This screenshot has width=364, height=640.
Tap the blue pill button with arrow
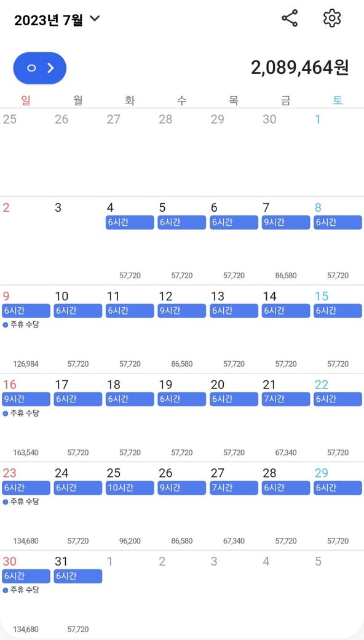pyautogui.click(x=40, y=68)
